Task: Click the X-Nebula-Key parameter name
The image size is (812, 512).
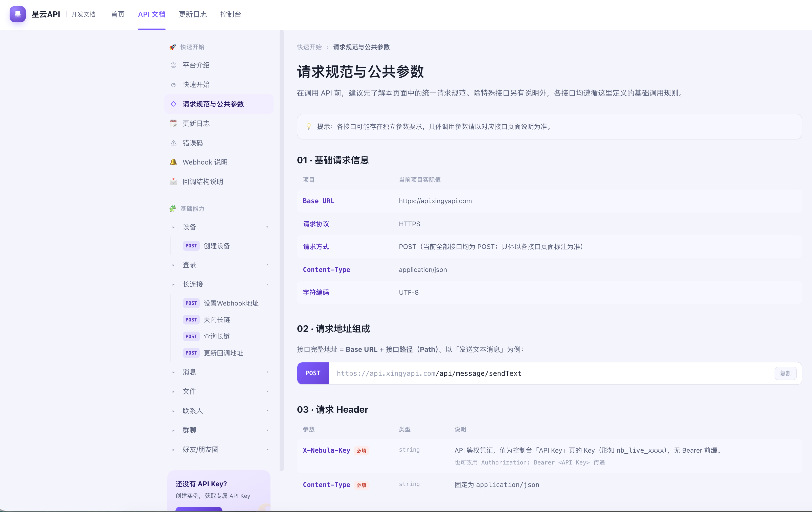Action: [x=326, y=450]
